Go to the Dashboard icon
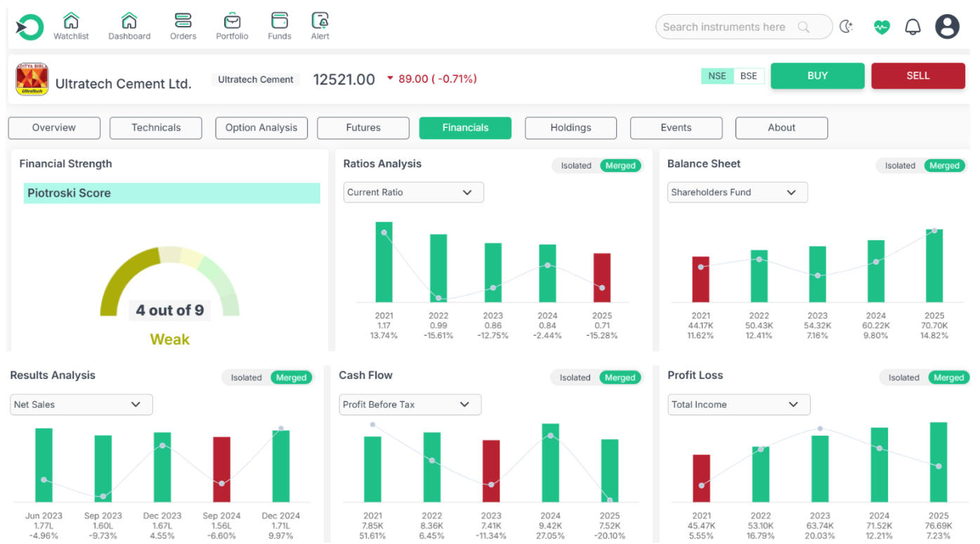This screenshot has width=980, height=544. [129, 21]
